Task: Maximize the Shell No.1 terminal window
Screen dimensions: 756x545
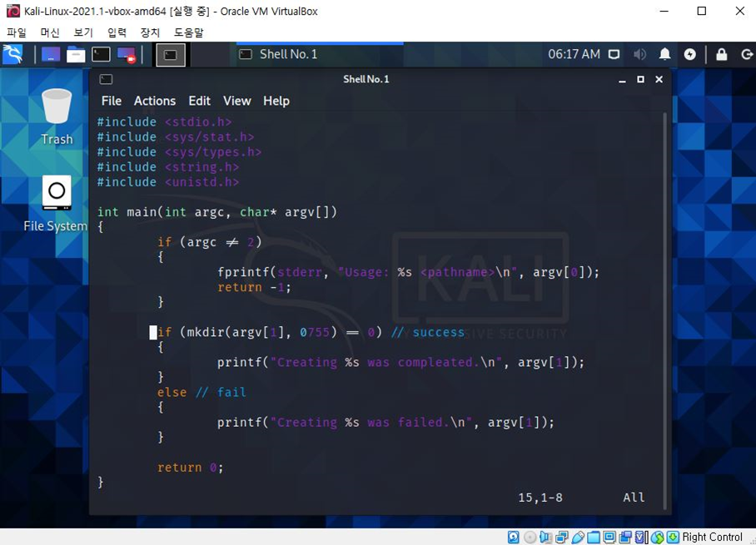Action: 640,80
